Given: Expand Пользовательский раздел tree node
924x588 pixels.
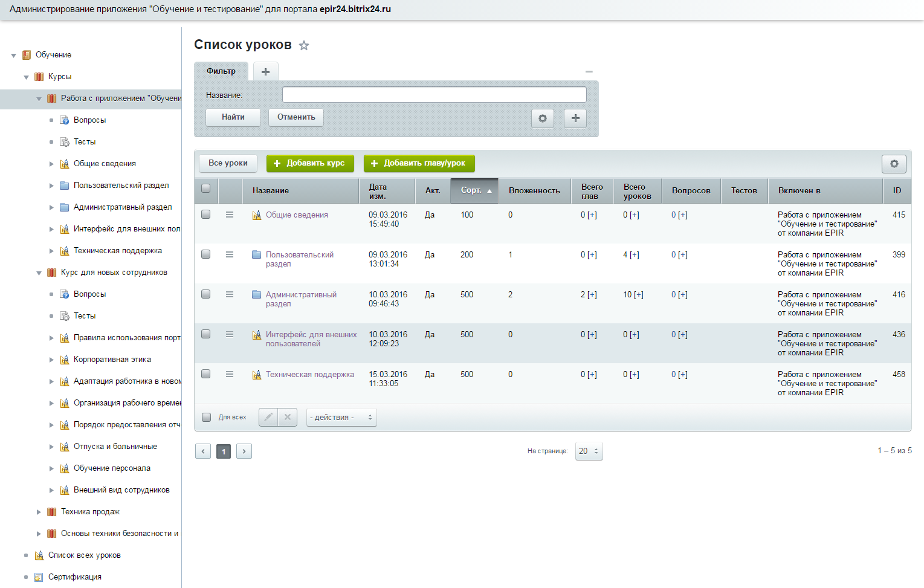Looking at the screenshot, I should [51, 186].
